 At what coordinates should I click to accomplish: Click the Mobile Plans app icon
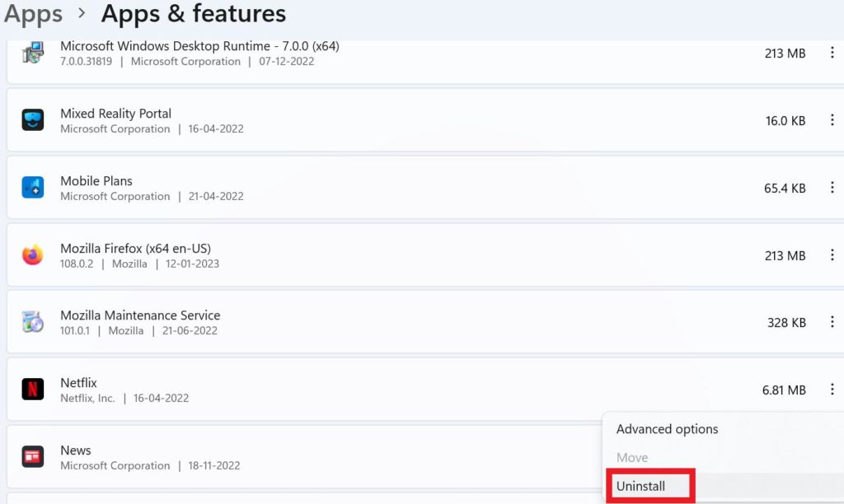pyautogui.click(x=33, y=188)
